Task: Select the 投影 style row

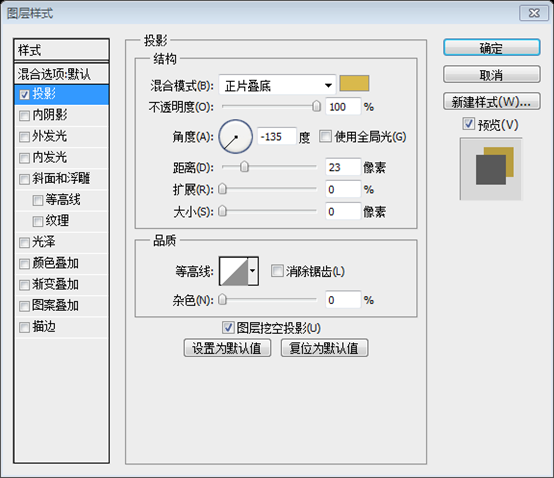Action: pos(61,94)
